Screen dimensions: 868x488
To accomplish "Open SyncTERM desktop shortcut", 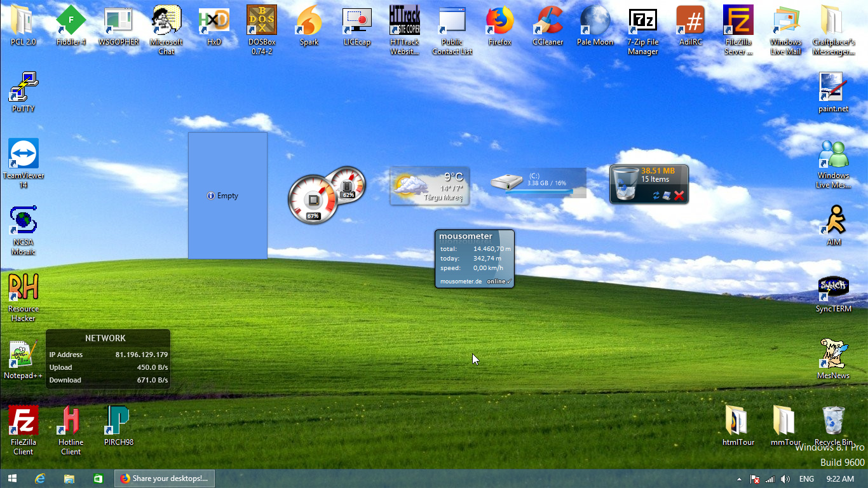I will 833,293.
